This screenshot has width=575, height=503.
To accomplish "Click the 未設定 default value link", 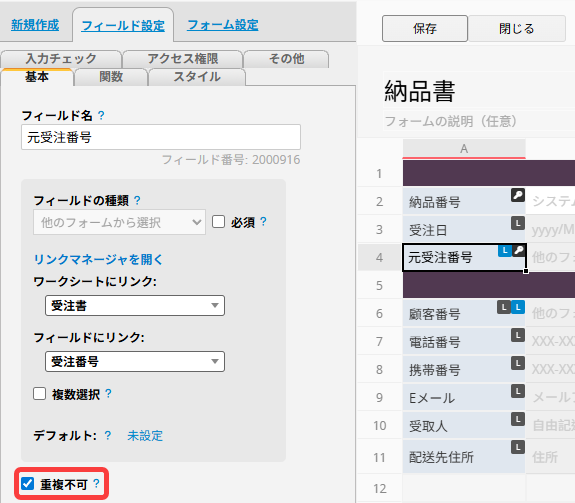I will pos(145,436).
